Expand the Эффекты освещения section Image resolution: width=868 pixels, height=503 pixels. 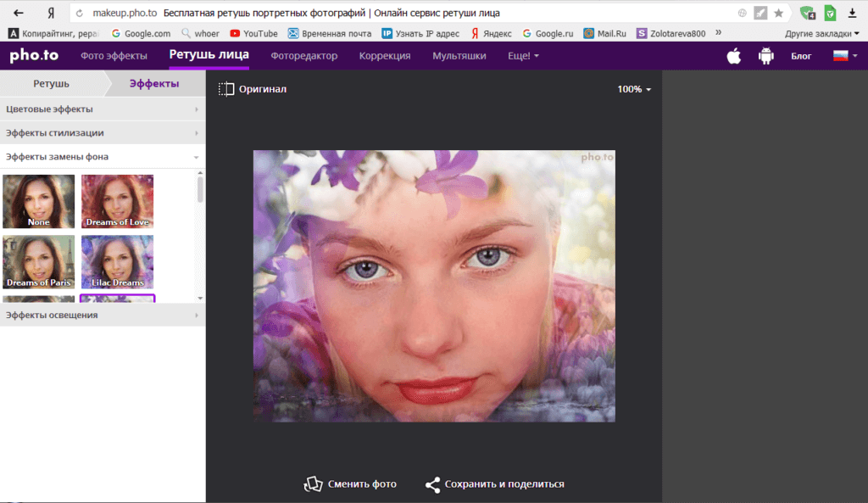[102, 315]
